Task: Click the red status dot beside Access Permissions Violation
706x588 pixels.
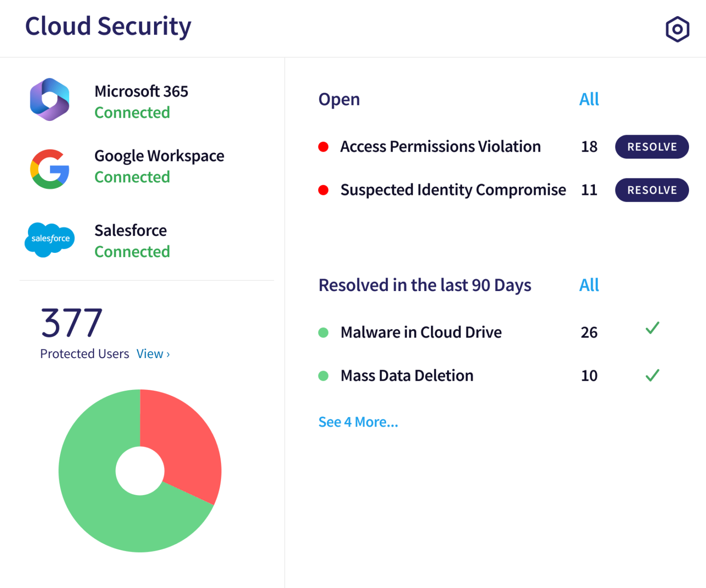Action: coord(324,146)
